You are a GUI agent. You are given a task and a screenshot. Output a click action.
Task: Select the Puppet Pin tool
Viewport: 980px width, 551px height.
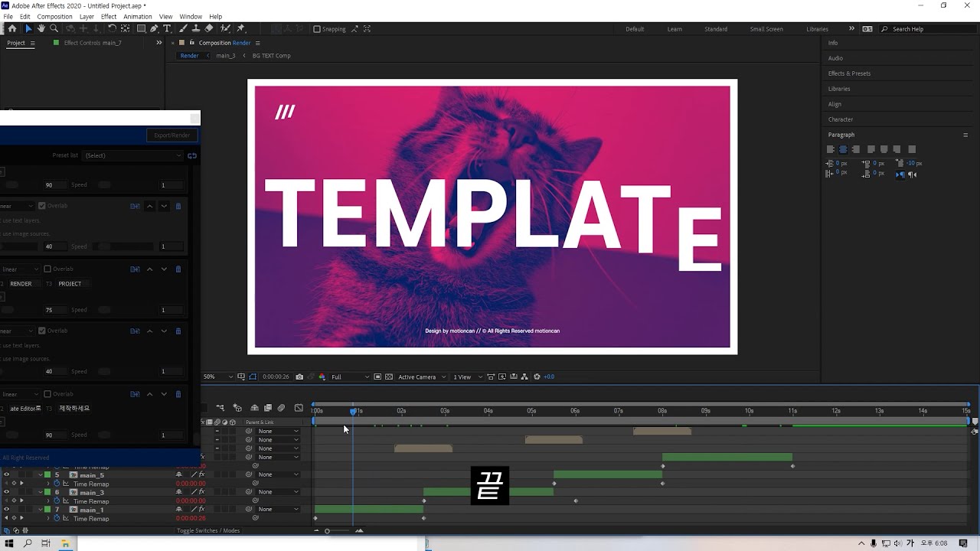[x=241, y=29]
